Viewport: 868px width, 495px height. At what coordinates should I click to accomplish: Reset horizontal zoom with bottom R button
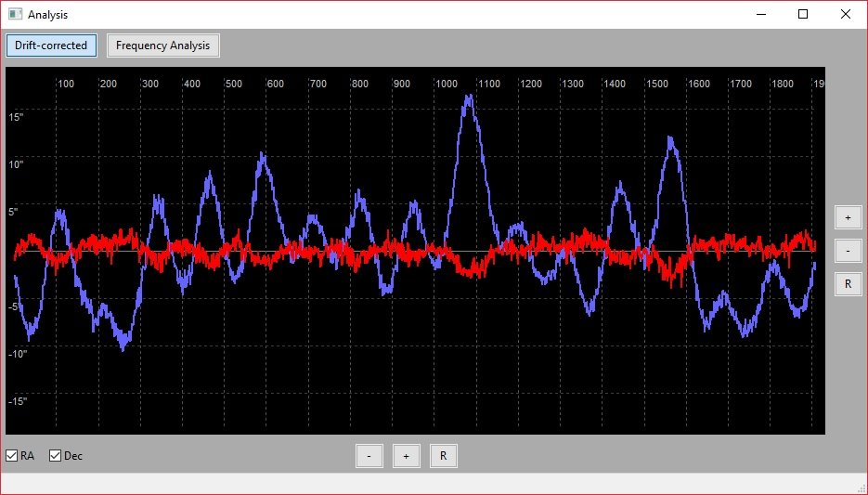[x=444, y=456]
